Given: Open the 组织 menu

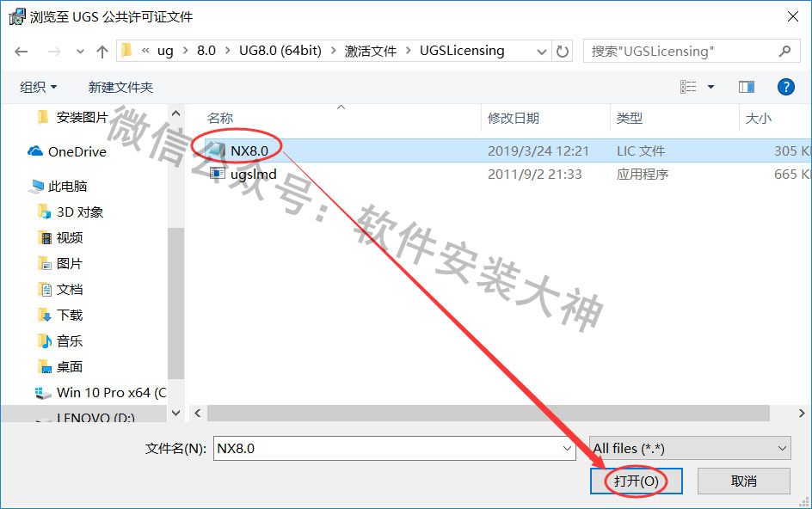Looking at the screenshot, I should coord(39,87).
